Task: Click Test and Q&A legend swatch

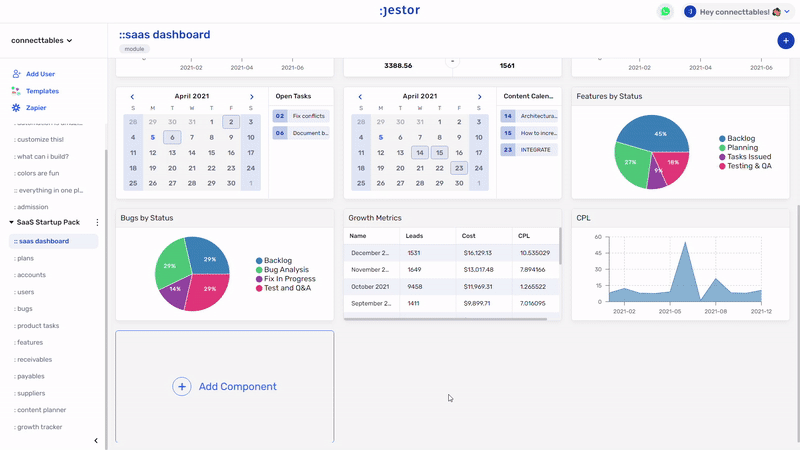Action: [259, 288]
